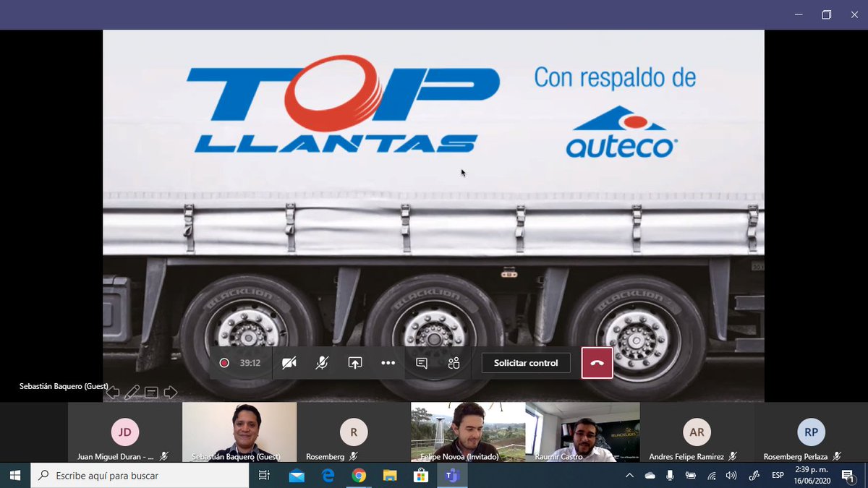This screenshot has width=868, height=488.
Task: Click the Sebastián Baquero (Guest) presenter label
Action: pos(64,387)
